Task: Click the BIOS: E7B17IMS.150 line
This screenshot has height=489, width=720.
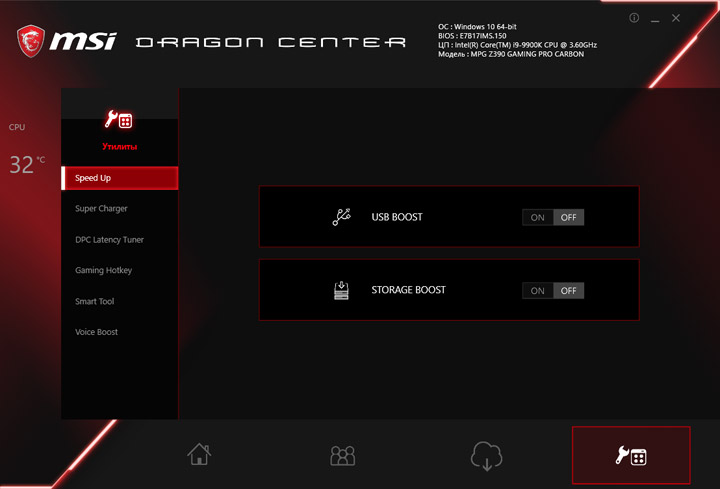Action: click(472, 36)
